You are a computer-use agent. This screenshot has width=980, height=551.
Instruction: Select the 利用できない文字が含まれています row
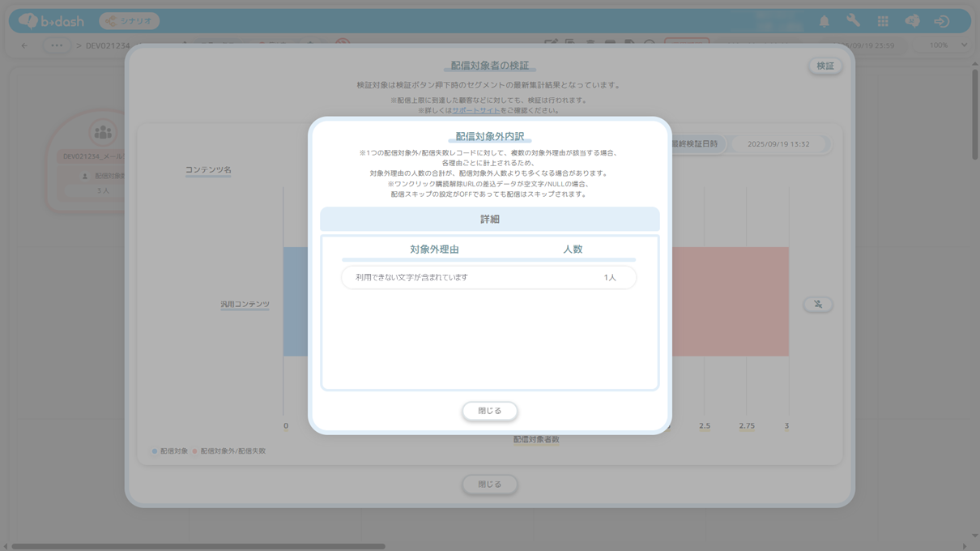pos(488,278)
